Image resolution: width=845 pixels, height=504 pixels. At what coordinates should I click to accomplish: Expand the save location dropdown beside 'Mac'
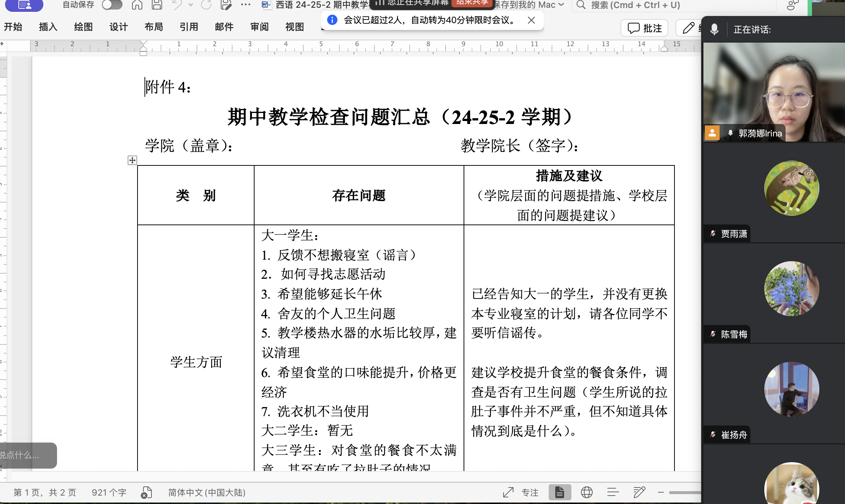coord(561,5)
